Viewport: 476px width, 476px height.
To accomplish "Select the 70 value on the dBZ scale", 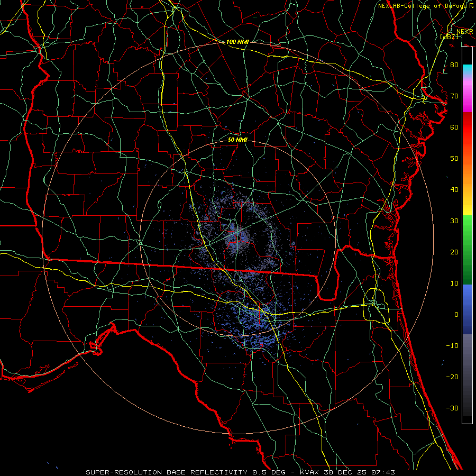I will tap(454, 96).
